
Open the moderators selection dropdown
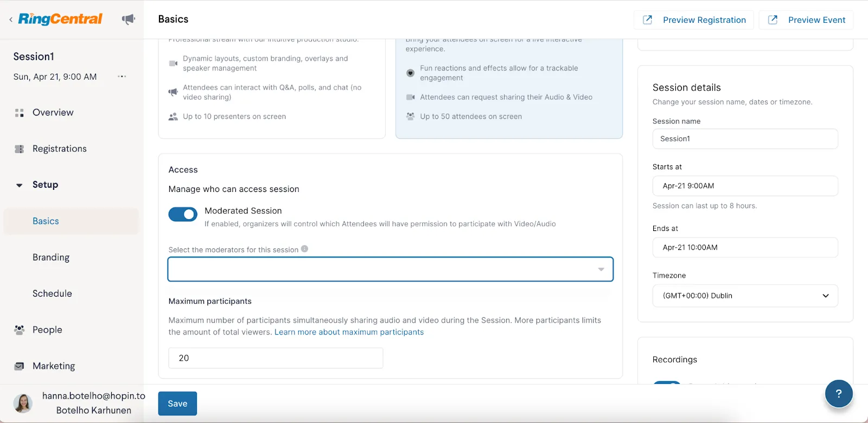tap(391, 270)
